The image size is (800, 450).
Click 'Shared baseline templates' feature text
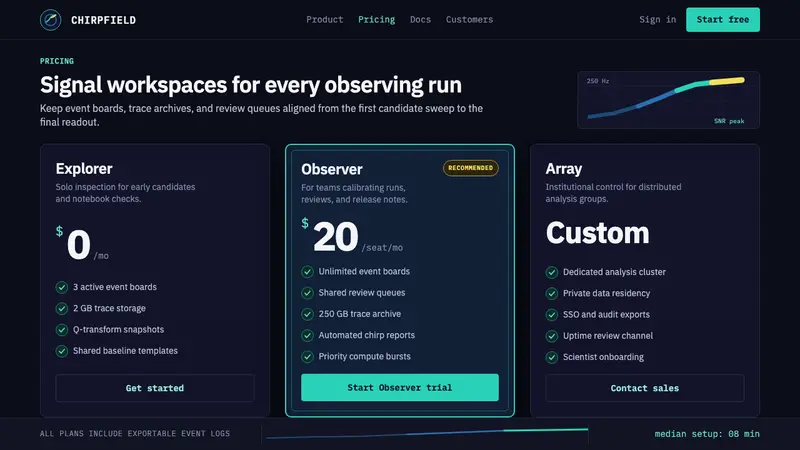tap(125, 351)
